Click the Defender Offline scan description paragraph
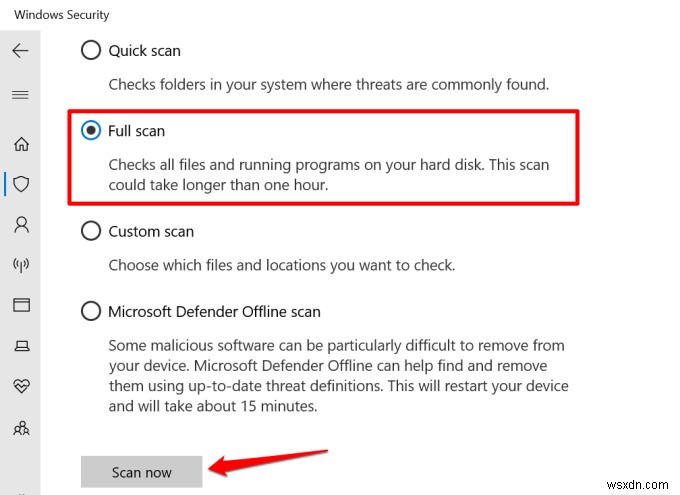 338,376
